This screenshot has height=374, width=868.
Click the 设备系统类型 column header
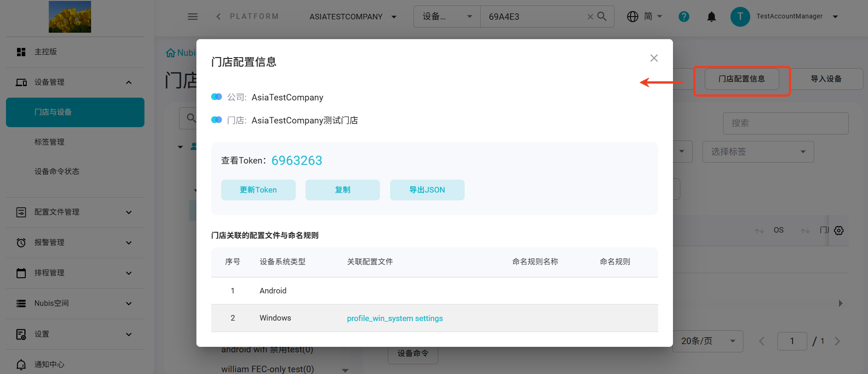(282, 262)
